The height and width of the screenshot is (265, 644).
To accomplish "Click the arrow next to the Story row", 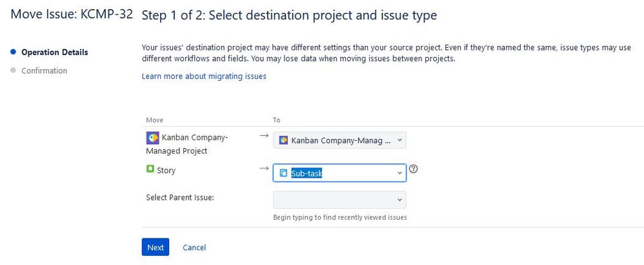I will tap(263, 169).
